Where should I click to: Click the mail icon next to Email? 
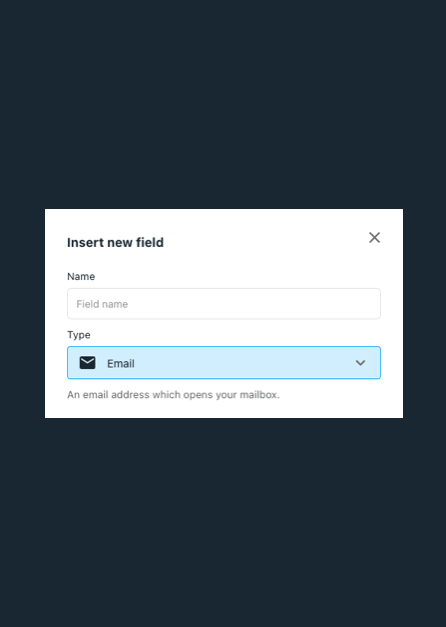point(87,363)
